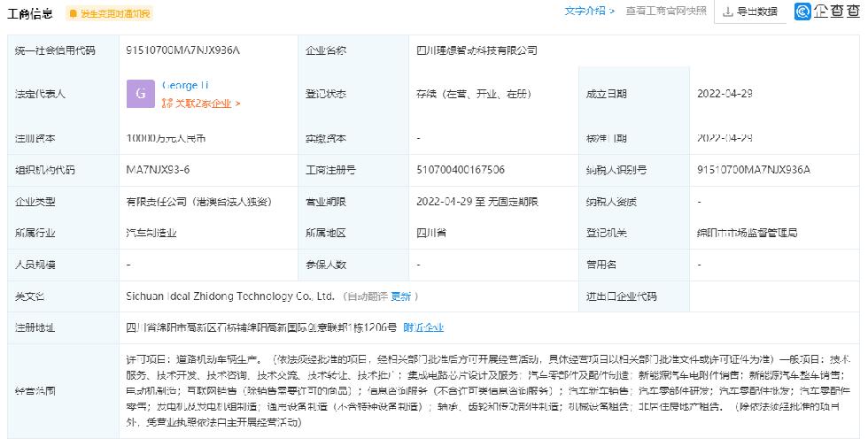Open George Li legal representative link
The width and height of the screenshot is (868, 446).
[x=185, y=85]
